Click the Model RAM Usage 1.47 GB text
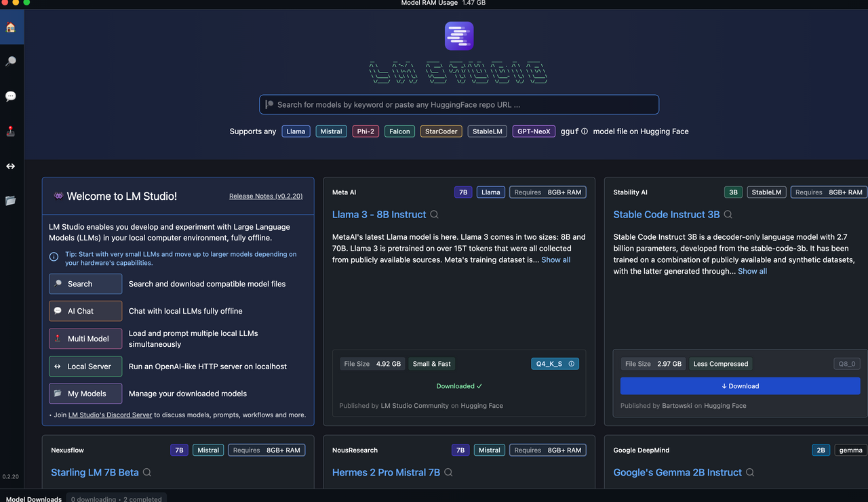868x502 pixels. 443,3
